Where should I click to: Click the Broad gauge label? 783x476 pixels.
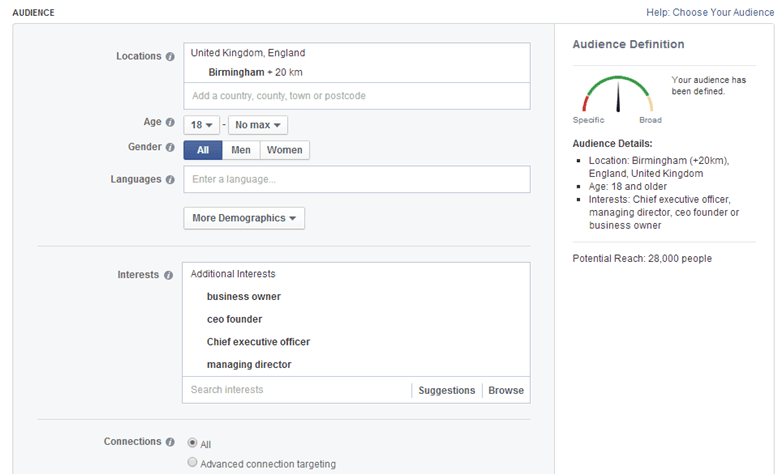coord(650,120)
